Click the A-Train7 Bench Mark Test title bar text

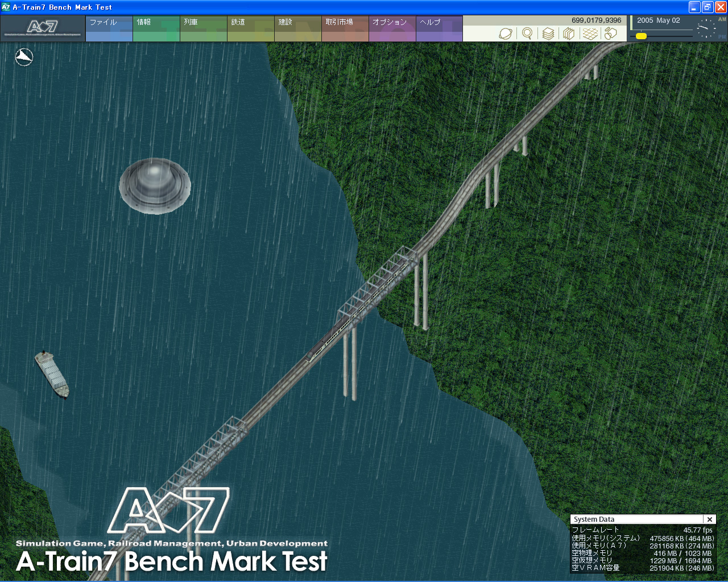click(x=63, y=7)
